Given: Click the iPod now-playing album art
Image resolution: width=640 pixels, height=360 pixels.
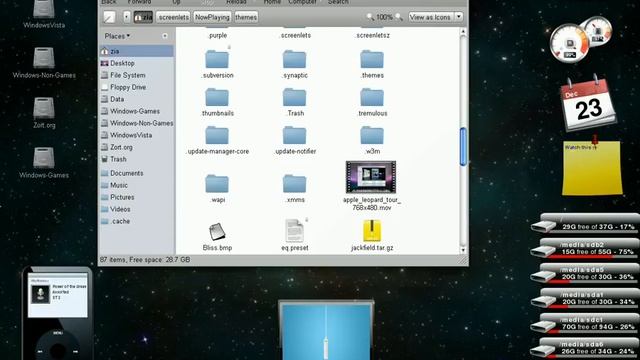Looking at the screenshot, I should point(40,294).
